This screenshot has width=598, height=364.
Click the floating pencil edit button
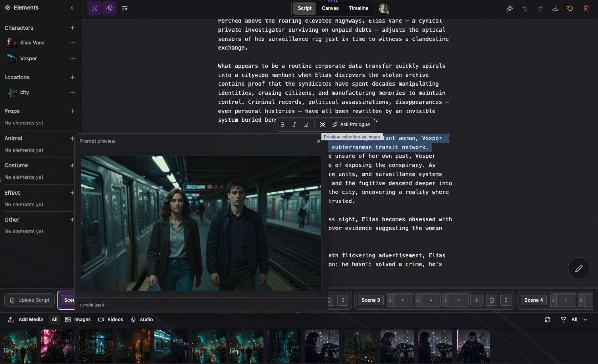pyautogui.click(x=579, y=268)
